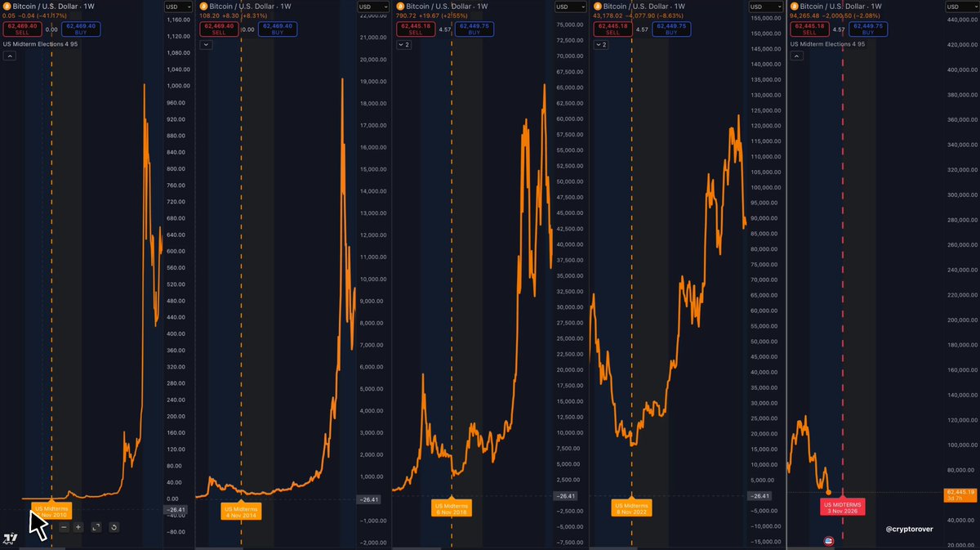The image size is (980, 550).
Task: Zoom in using the plus chart control
Action: pyautogui.click(x=78, y=527)
